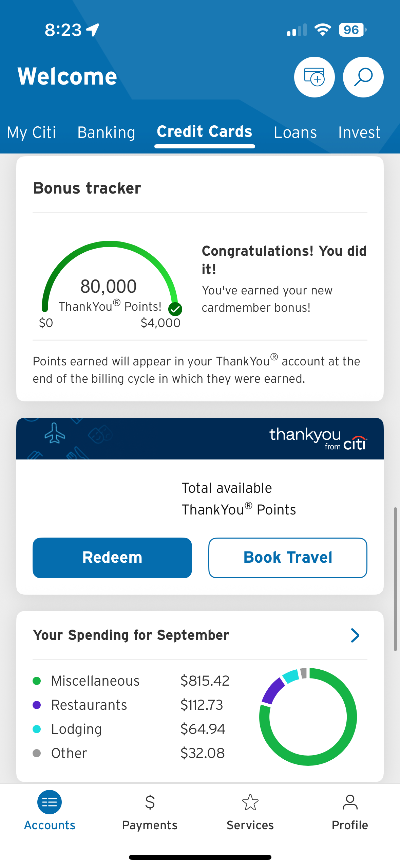Screen dimensions: 400x868
Task: Tap the thankyou from Citi logo
Action: click(318, 438)
